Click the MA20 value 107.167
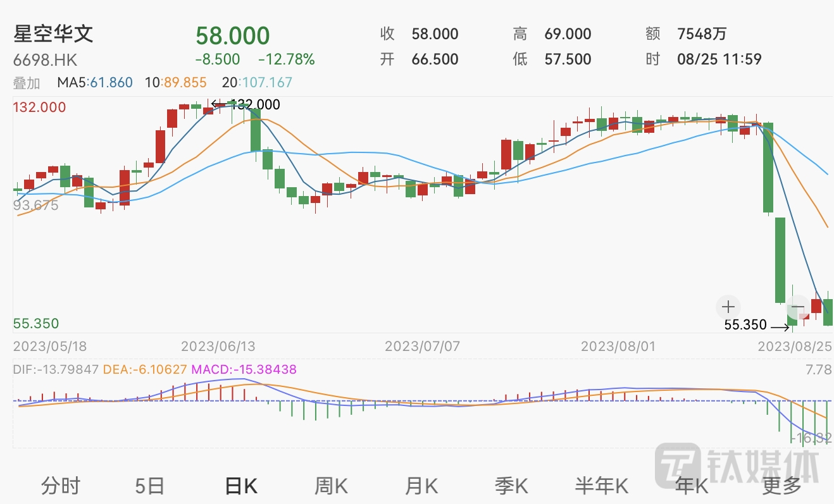Viewport: 834px width, 504px height. tap(267, 82)
